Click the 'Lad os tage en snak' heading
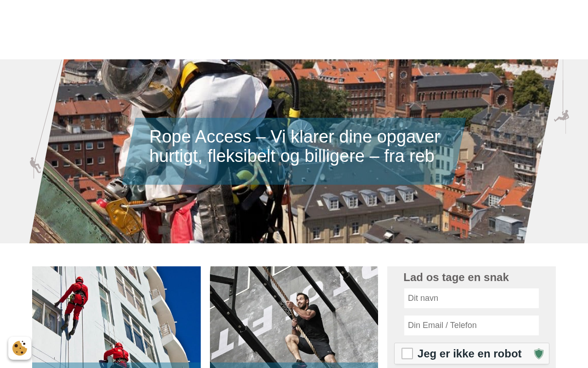This screenshot has width=588, height=368. coord(456,277)
